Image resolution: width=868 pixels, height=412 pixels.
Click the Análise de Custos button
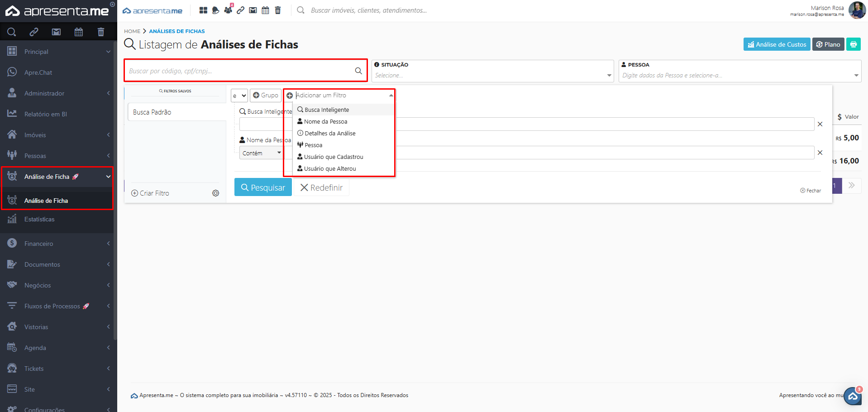(x=777, y=44)
